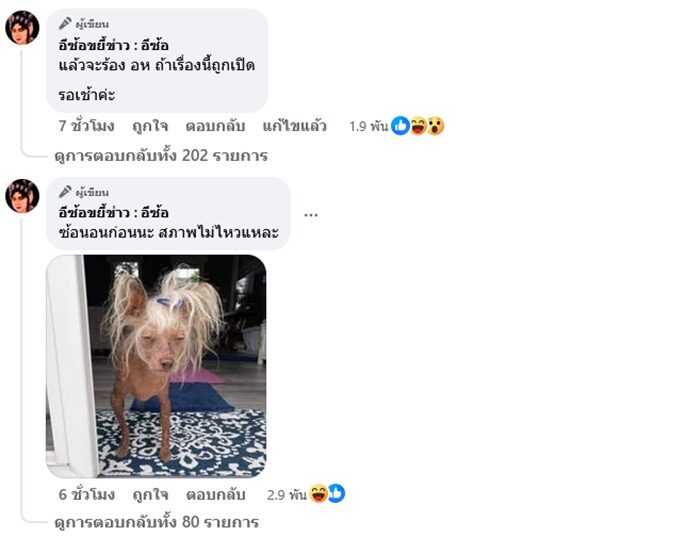Viewport: 700px width, 536px height.
Task: Open the hairless dog photo
Action: point(156,366)
